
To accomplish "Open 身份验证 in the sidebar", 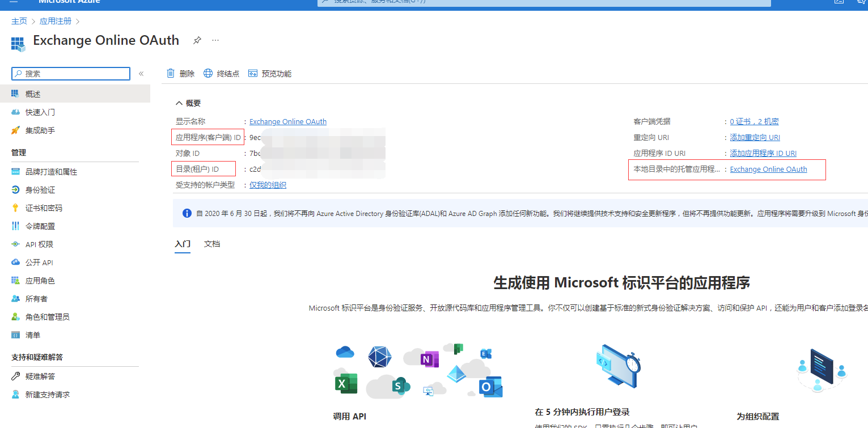I will [75, 190].
